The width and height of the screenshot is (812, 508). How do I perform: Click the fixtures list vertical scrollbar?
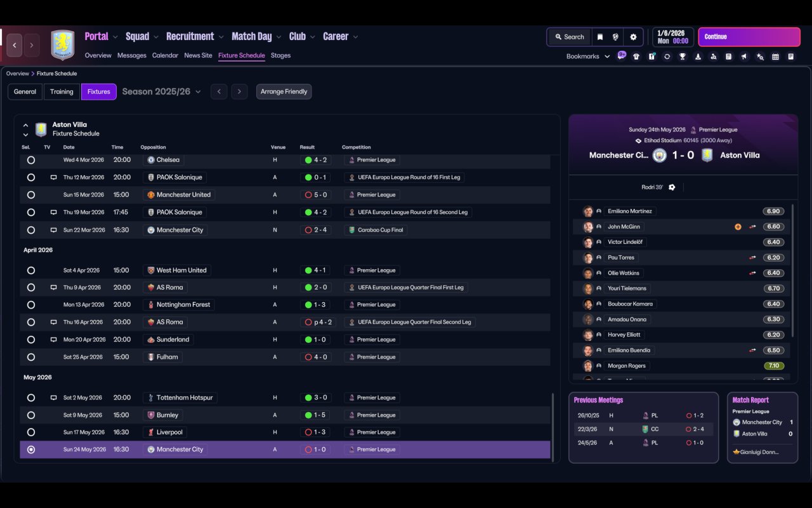click(553, 427)
